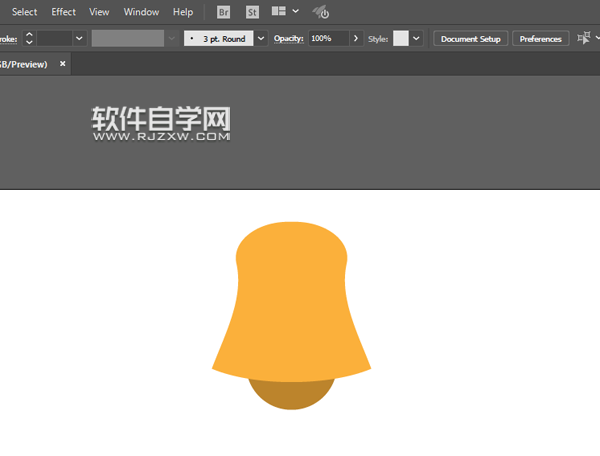This screenshot has width=600, height=456.
Task: Open the arrange documents dropdown arrow
Action: click(295, 12)
